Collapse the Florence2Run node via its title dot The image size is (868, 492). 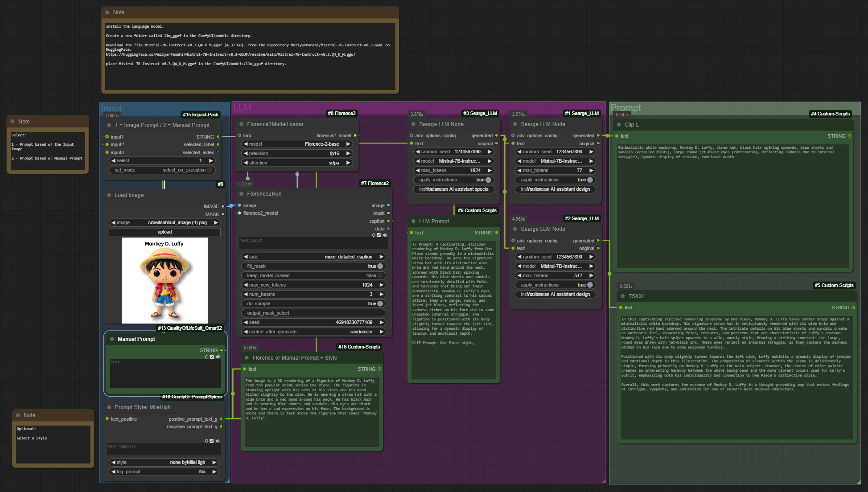(x=242, y=194)
